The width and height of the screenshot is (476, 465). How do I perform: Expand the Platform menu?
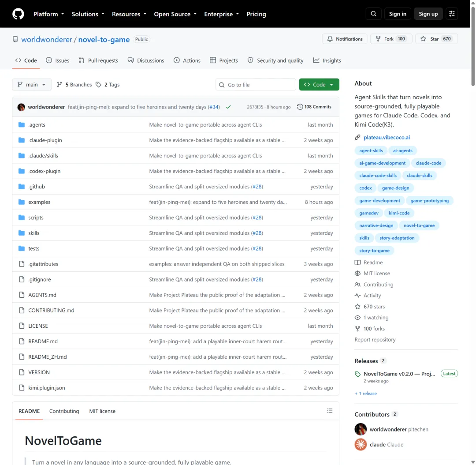pos(48,14)
